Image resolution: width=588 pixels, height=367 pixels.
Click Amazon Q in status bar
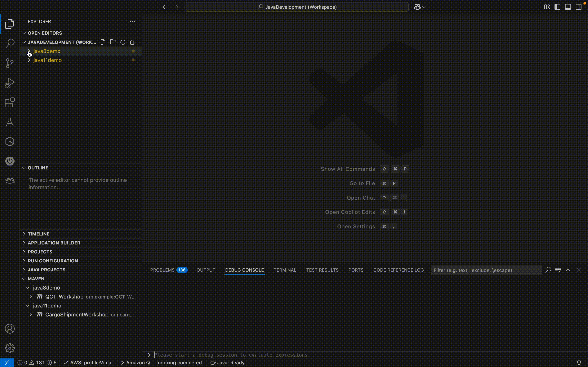(135, 363)
